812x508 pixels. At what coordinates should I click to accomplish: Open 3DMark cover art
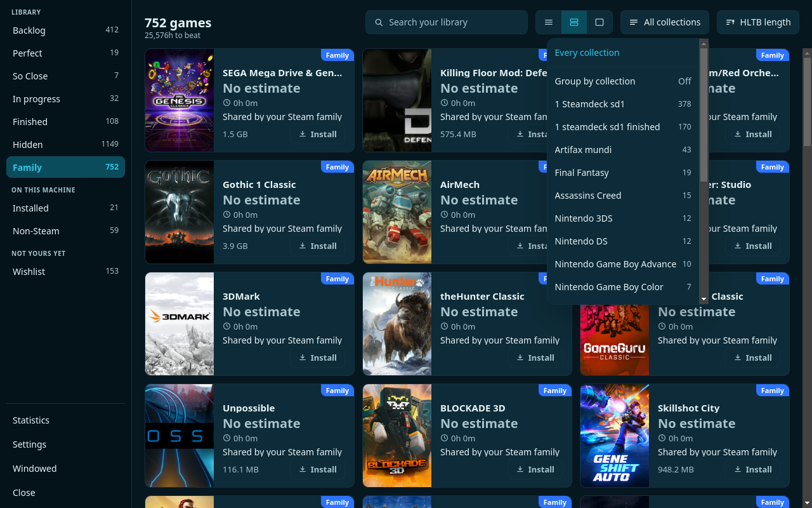coord(180,324)
